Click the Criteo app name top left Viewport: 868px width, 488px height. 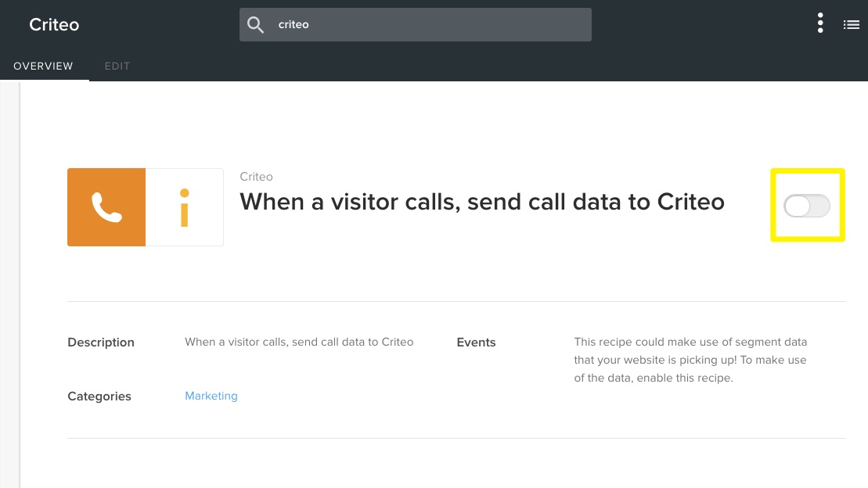point(53,24)
